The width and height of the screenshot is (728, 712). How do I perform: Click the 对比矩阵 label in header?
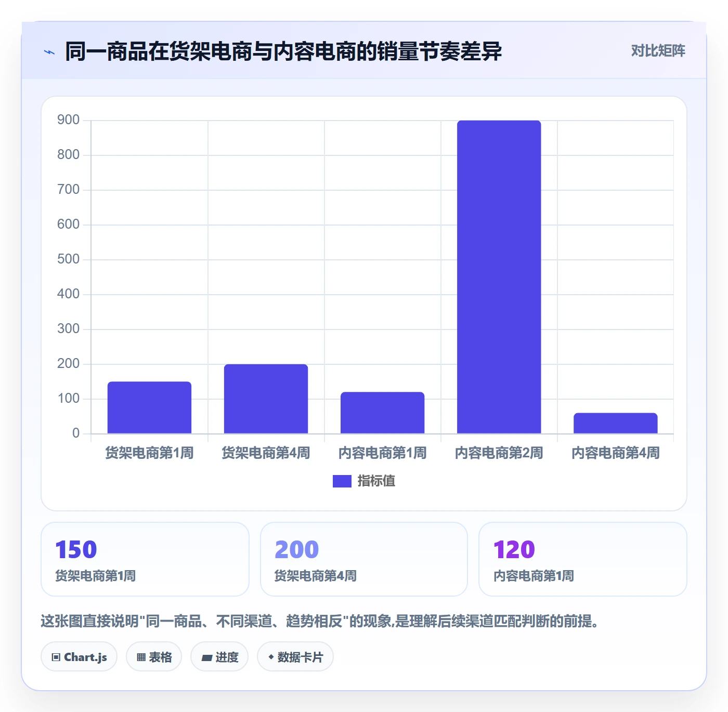pos(658,51)
